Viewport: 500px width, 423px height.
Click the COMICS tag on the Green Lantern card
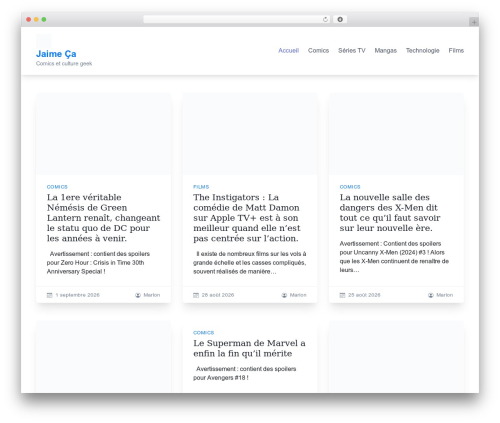pyautogui.click(x=57, y=187)
